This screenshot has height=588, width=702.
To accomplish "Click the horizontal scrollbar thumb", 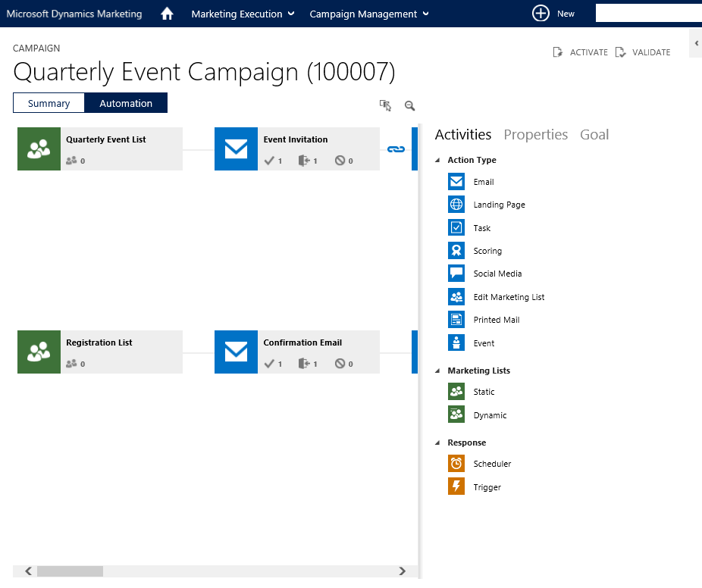I will point(70,571).
